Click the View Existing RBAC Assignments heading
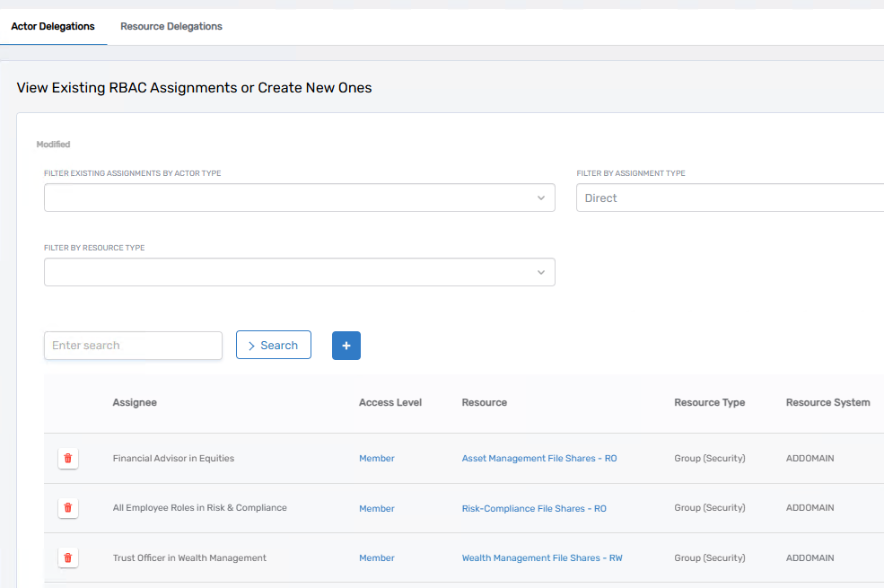 tap(194, 88)
